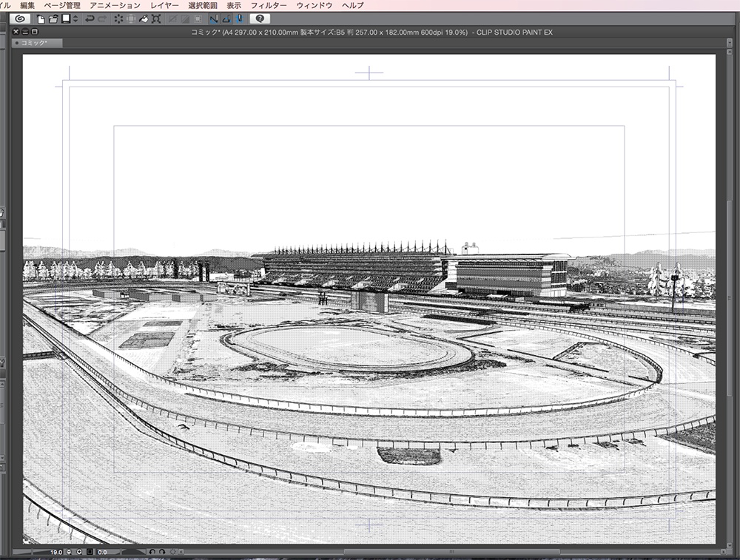Screen dimensions: 740x560
Task: Open the フィルター menu
Action: [x=269, y=5]
